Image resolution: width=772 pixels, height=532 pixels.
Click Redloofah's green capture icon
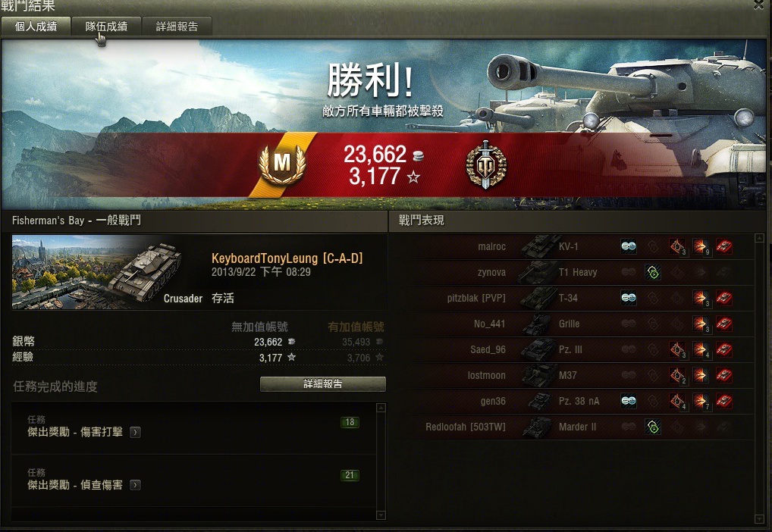[653, 427]
